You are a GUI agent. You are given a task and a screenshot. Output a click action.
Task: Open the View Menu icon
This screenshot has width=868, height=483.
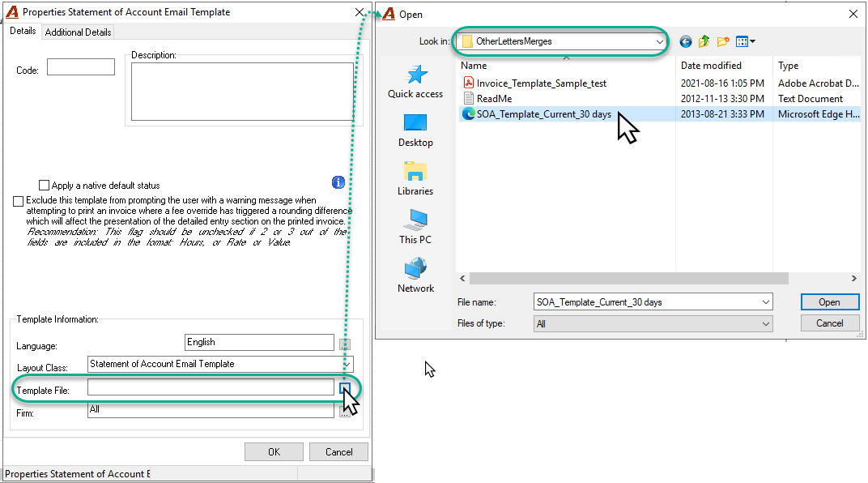[745, 41]
